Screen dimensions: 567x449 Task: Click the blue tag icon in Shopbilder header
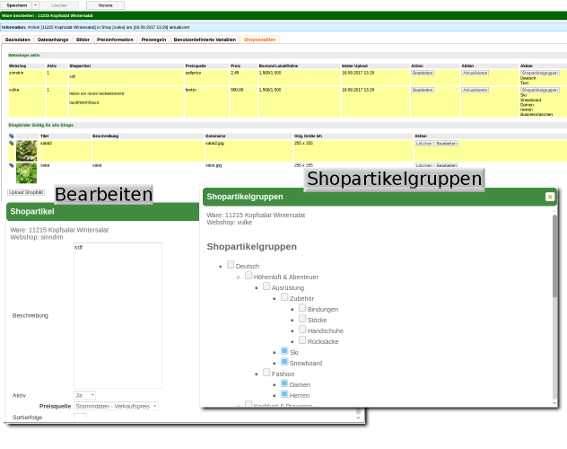[11, 136]
